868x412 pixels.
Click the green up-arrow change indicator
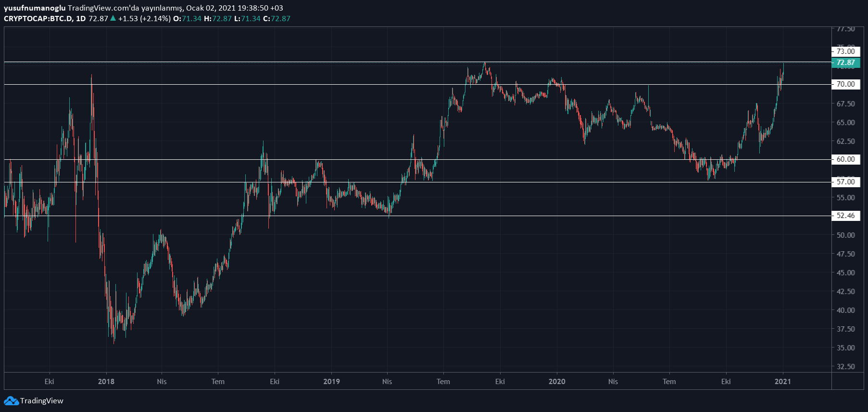point(113,18)
